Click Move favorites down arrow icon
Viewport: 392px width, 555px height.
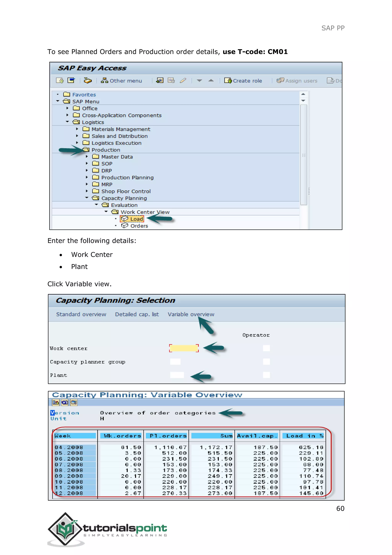tap(199, 81)
